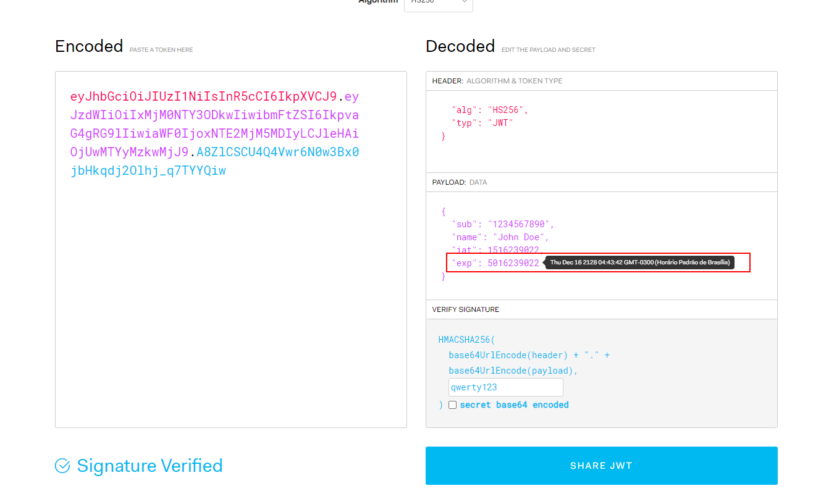821x504 pixels.
Task: Click the PAYLOAD: DATA section title
Action: point(459,182)
